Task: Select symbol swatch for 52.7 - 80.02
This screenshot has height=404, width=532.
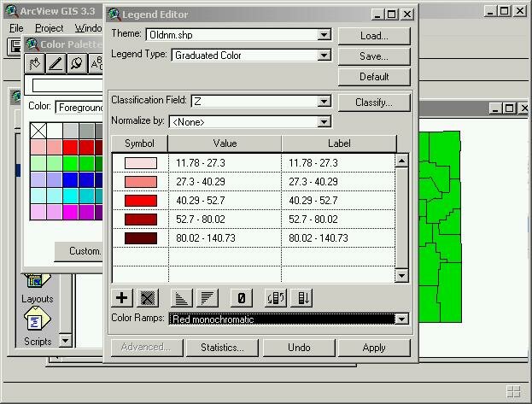Action: [x=140, y=220]
